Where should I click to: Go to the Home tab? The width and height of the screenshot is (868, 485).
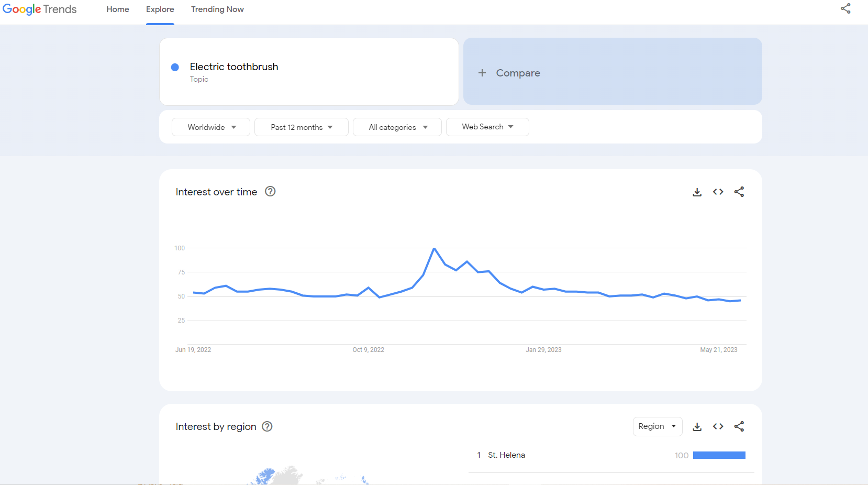click(x=118, y=9)
